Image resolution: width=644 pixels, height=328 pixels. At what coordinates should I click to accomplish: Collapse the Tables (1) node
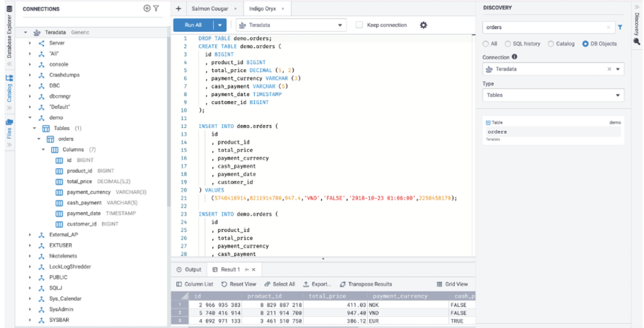pos(35,128)
